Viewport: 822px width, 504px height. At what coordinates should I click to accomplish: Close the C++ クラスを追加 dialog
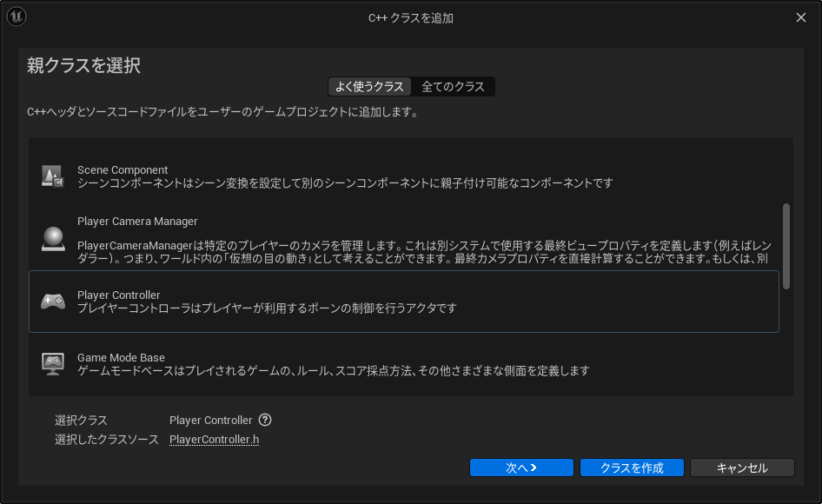click(x=801, y=17)
